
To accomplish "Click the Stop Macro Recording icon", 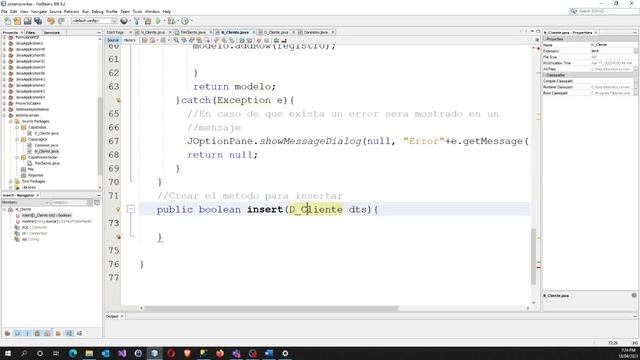I will coord(267,40).
